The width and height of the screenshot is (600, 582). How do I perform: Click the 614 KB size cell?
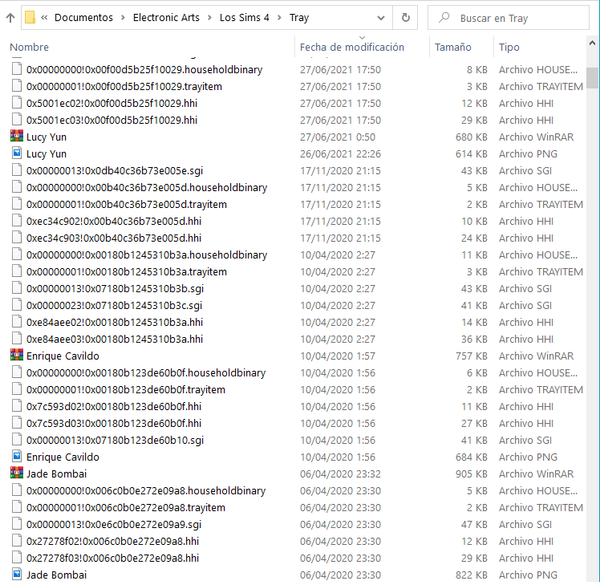[x=471, y=154]
